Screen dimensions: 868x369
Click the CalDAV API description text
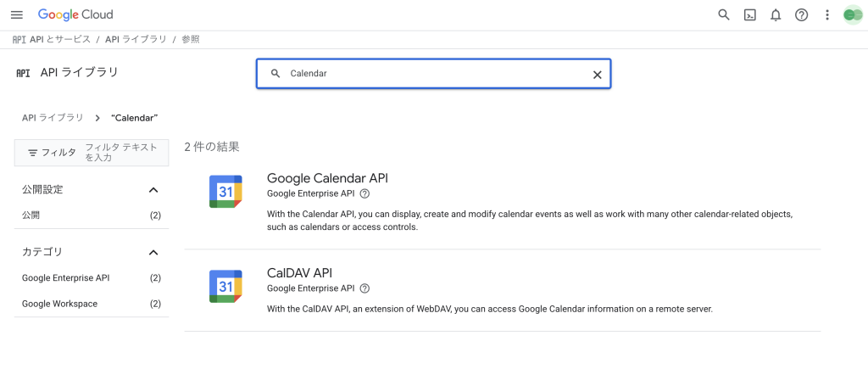490,309
